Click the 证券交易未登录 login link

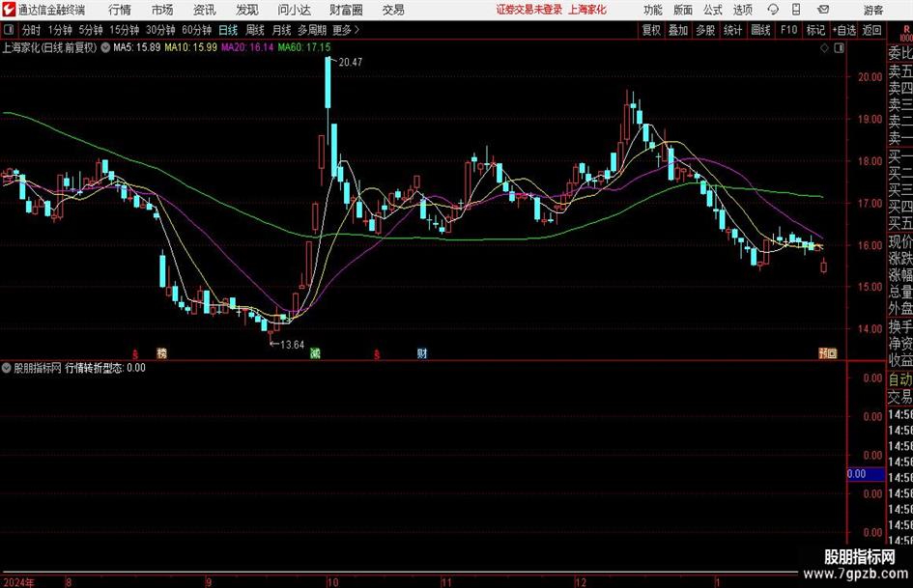[529, 10]
